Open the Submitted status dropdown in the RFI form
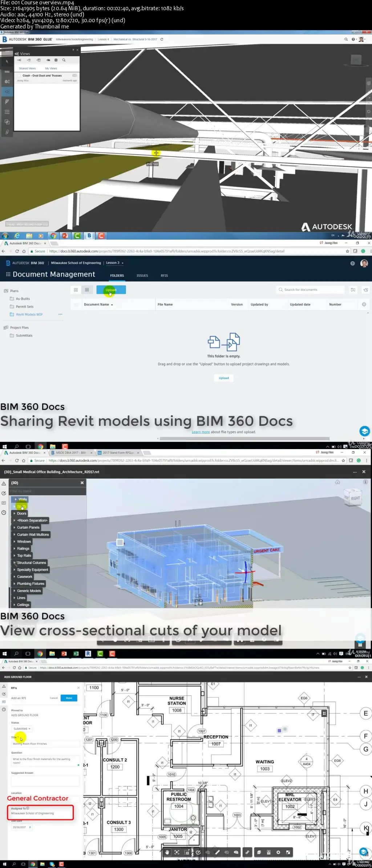Image resolution: width=372 pixels, height=868 pixels. (x=22, y=729)
